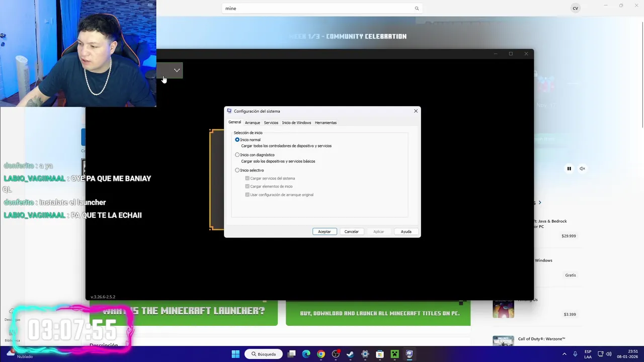The image size is (644, 362).
Task: Click the search magnifier icon in store
Action: coord(417,9)
